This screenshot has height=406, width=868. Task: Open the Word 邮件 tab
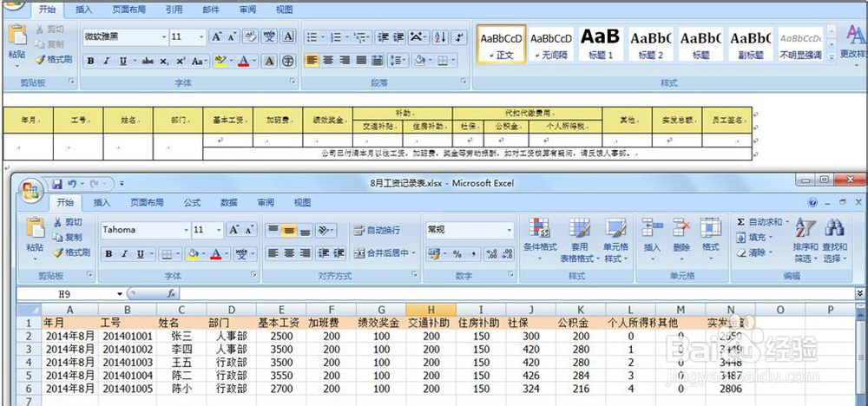click(211, 10)
